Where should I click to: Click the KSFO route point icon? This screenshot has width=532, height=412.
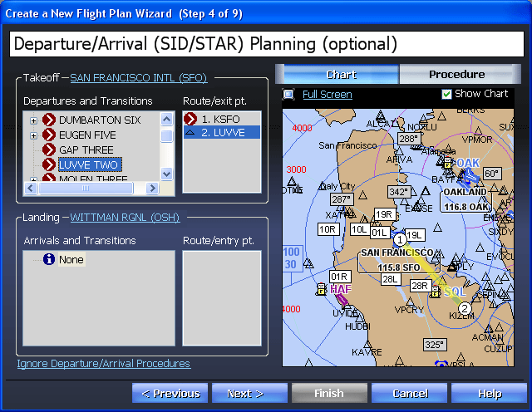[x=190, y=119]
